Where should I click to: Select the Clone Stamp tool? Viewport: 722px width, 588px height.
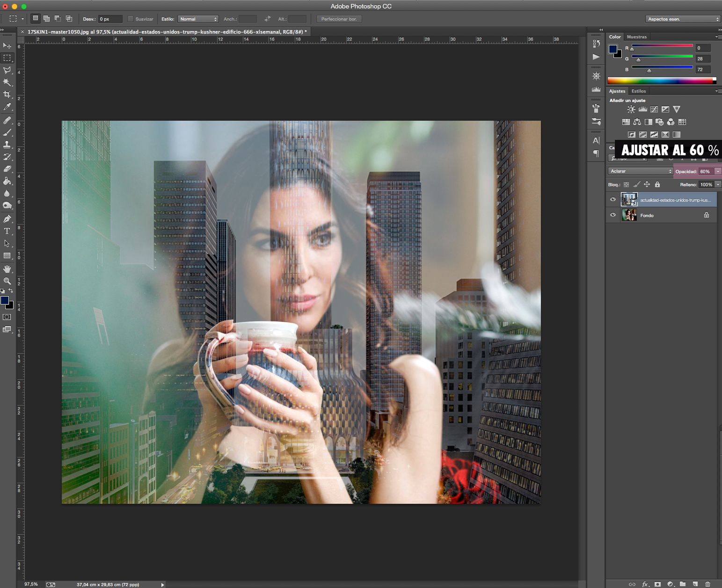point(7,145)
